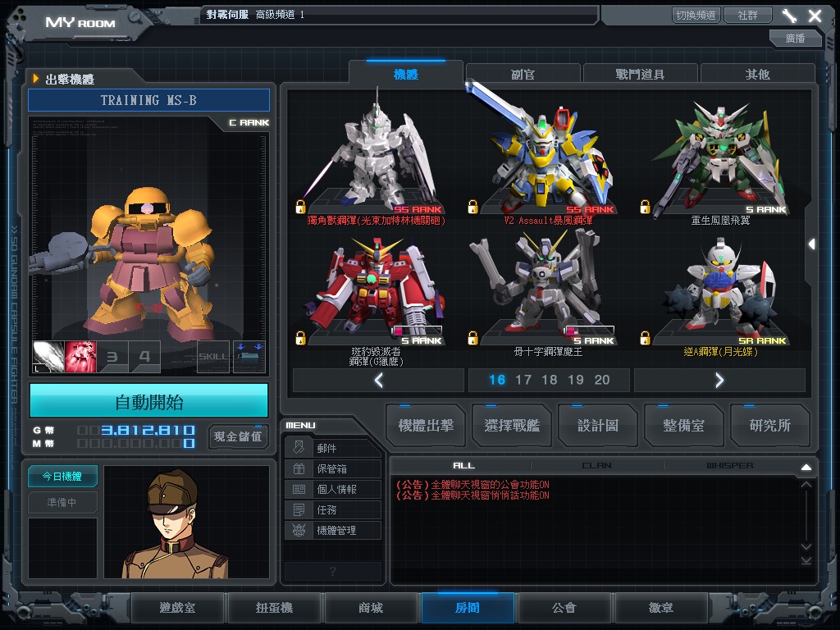The width and height of the screenshot is (840, 630).
Task: Open the 社群 community button
Action: pos(748,15)
